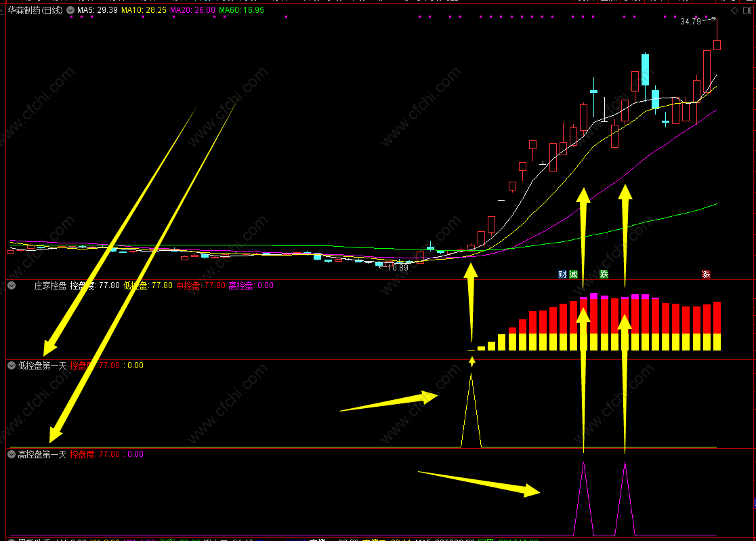Click the 涨 info marker
756x541 pixels.
coord(706,274)
